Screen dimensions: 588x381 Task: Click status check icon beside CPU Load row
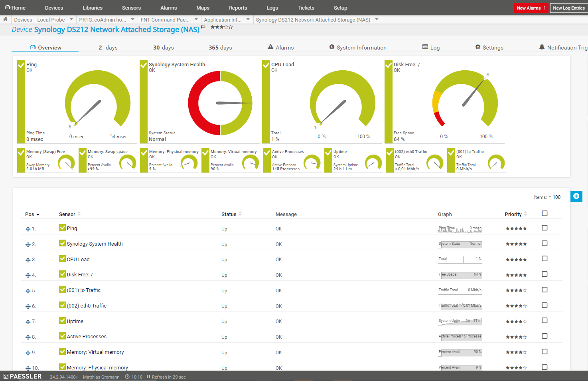(62, 259)
